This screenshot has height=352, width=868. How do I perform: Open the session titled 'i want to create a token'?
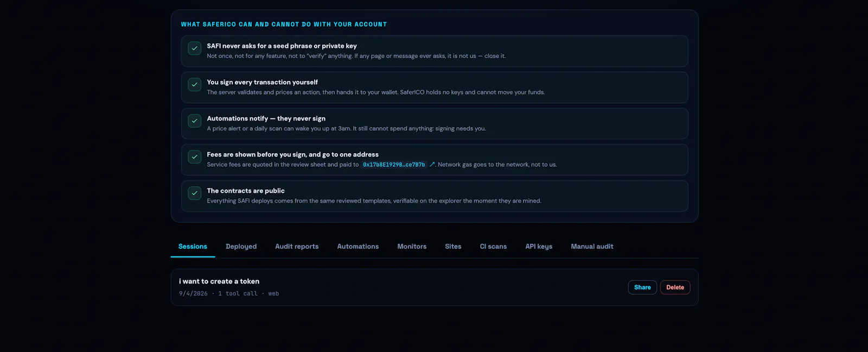click(219, 281)
